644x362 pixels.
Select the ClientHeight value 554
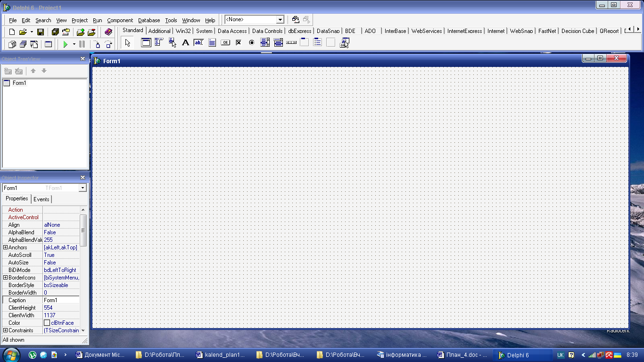coord(61,308)
